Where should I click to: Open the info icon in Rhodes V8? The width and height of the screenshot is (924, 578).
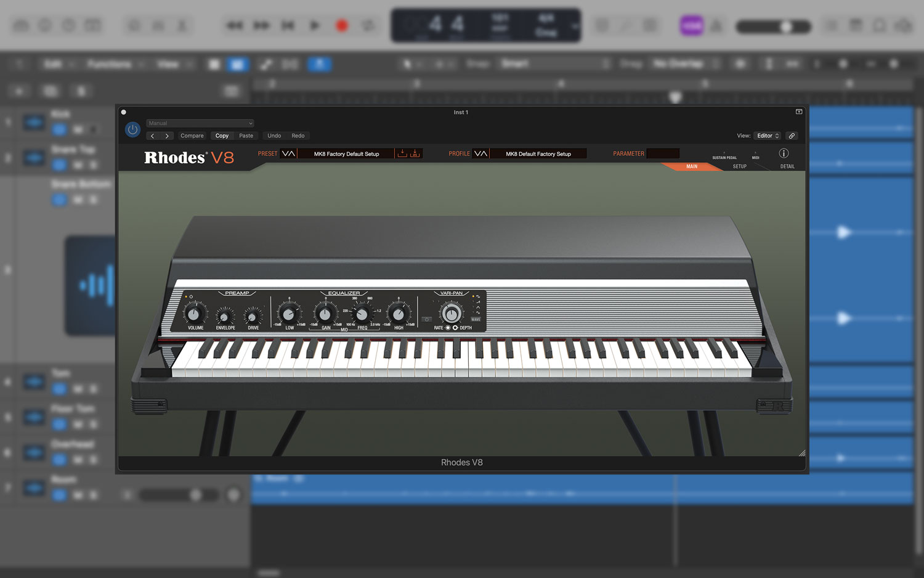click(784, 153)
